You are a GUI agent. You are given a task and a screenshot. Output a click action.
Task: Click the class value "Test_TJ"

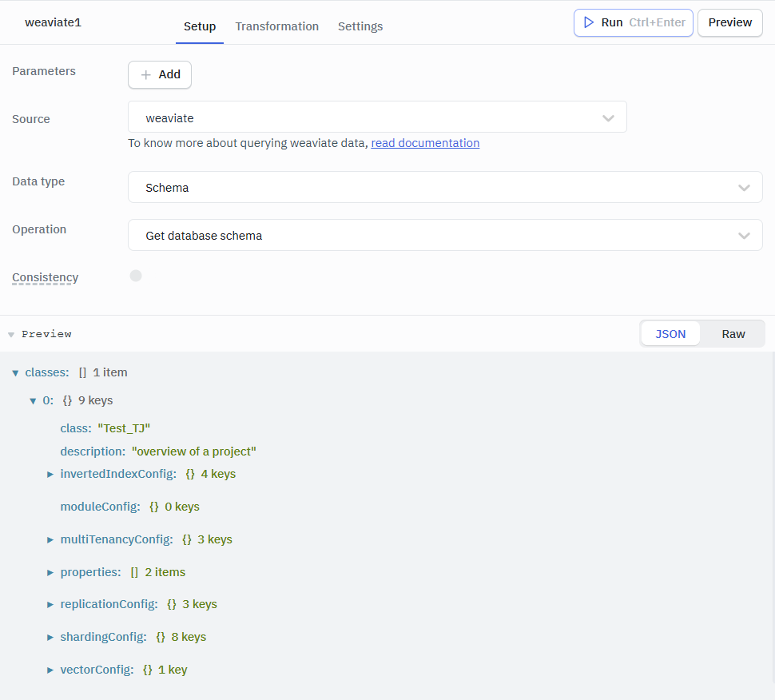pos(124,428)
